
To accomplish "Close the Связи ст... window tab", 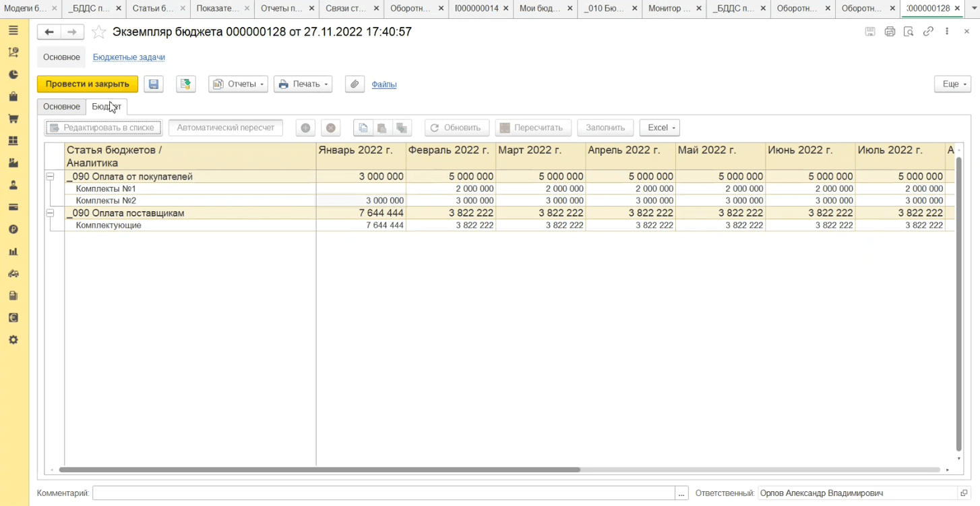I will click(375, 8).
